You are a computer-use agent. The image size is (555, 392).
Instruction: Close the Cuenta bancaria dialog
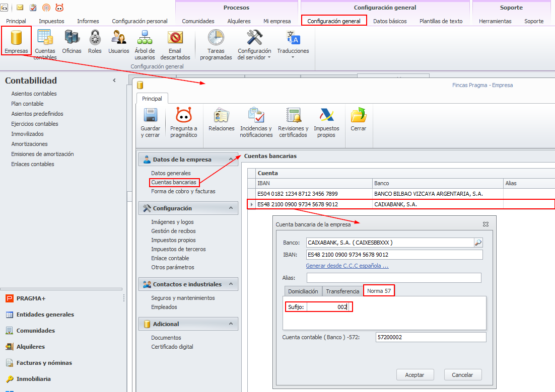point(485,224)
